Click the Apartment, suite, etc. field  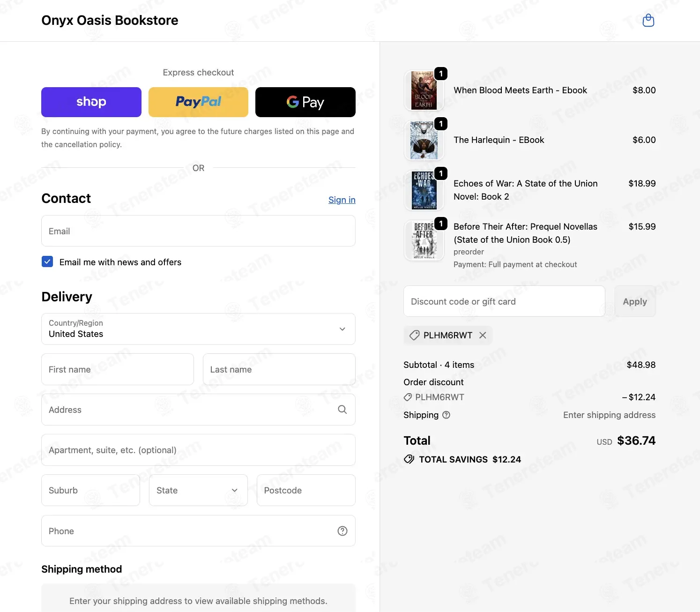198,450
